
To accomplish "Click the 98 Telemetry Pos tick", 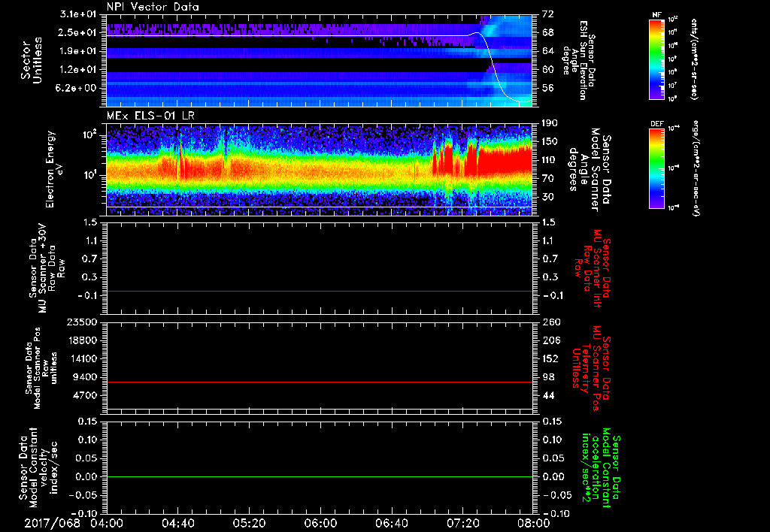I will (x=548, y=377).
